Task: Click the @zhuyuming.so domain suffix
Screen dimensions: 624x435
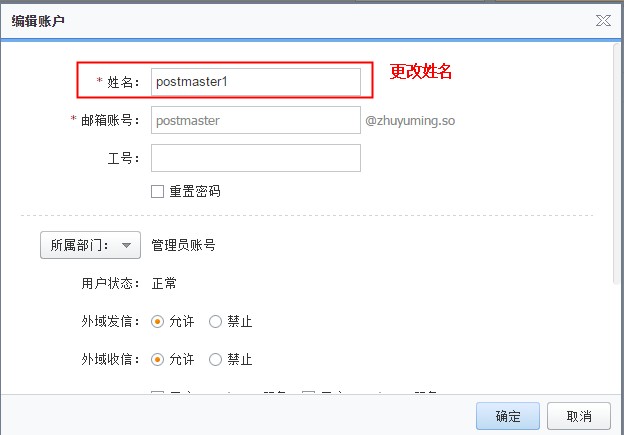Action: (x=410, y=120)
